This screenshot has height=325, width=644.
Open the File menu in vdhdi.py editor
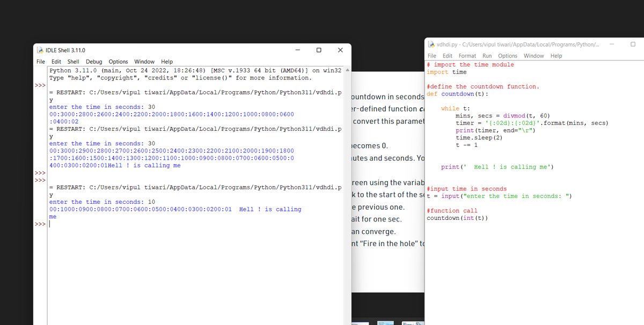click(x=432, y=56)
